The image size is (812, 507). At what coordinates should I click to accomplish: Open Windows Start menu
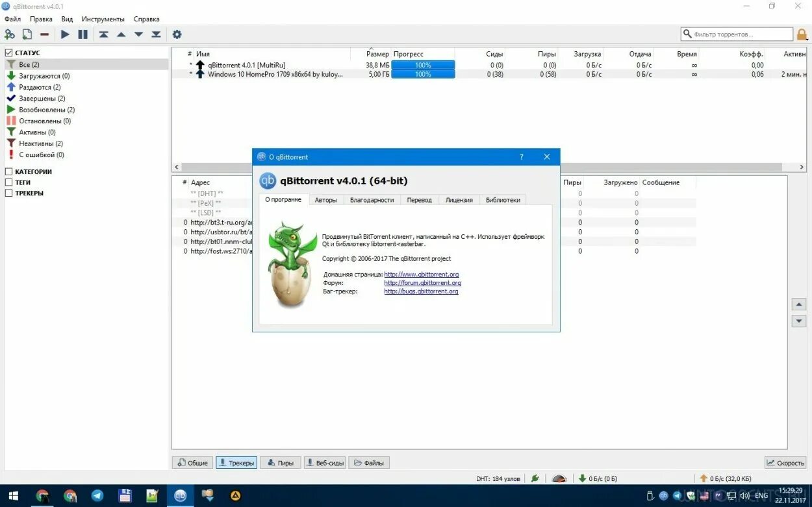(13, 495)
